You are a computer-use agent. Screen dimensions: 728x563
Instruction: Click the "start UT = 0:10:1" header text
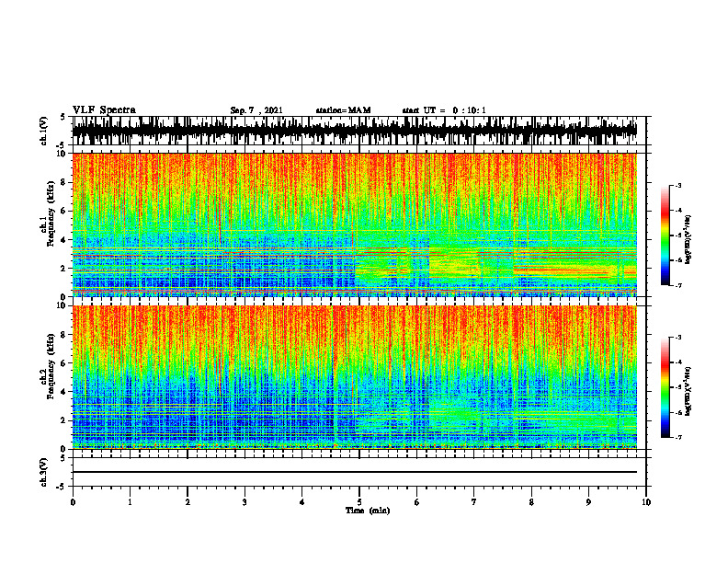click(444, 110)
